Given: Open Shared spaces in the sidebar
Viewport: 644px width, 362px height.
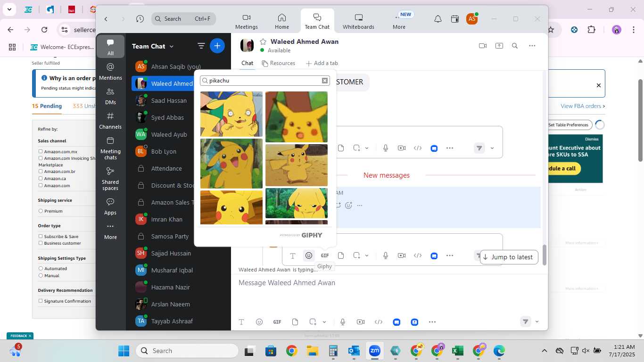Looking at the screenshot, I should (110, 178).
